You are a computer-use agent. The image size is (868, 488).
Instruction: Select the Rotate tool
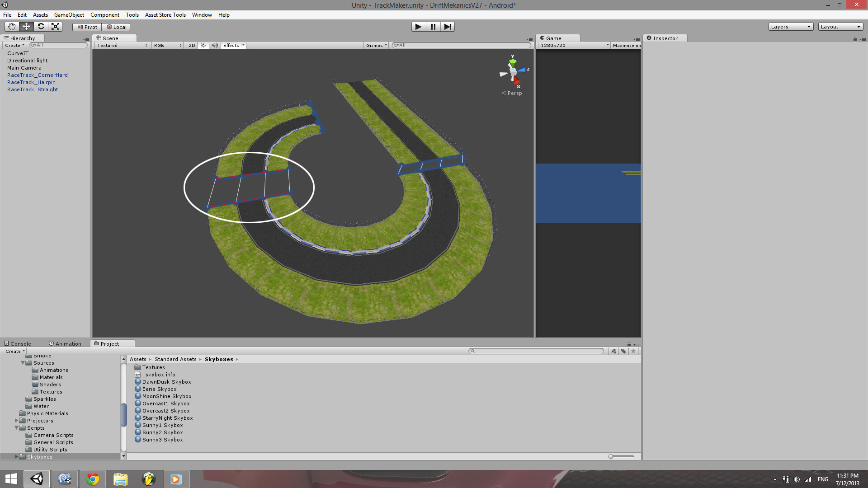41,26
